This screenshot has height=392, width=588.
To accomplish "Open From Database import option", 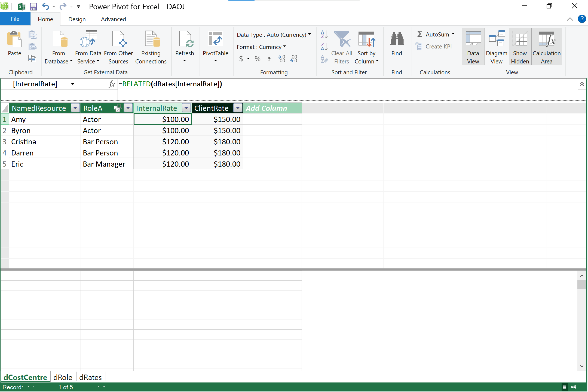I will (59, 47).
